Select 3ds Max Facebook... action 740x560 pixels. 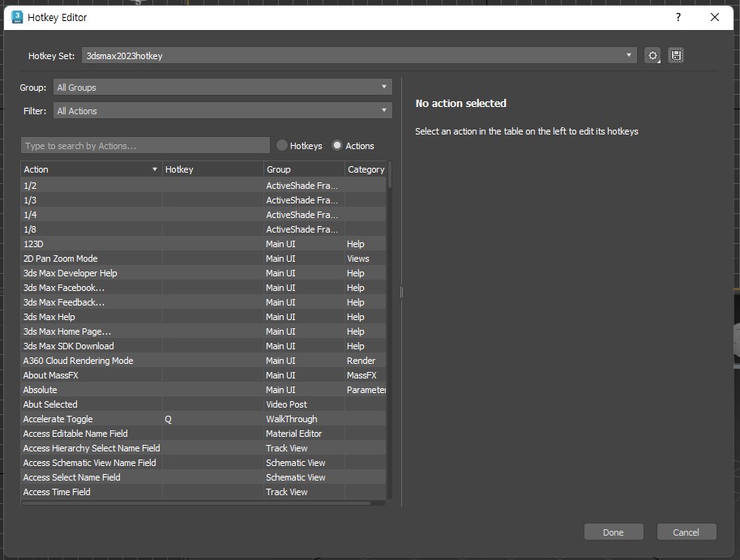coord(203,288)
